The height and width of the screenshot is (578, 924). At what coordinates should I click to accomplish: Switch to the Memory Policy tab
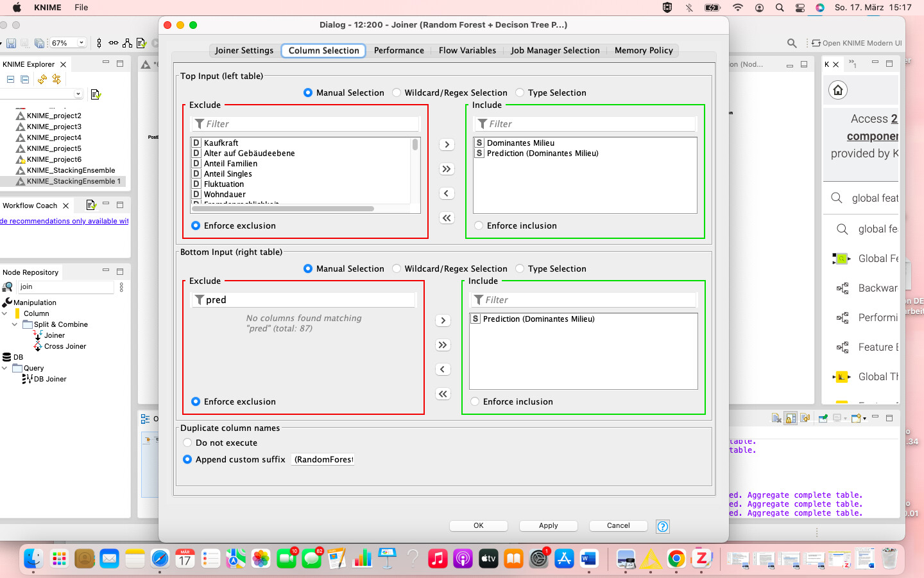(x=644, y=50)
